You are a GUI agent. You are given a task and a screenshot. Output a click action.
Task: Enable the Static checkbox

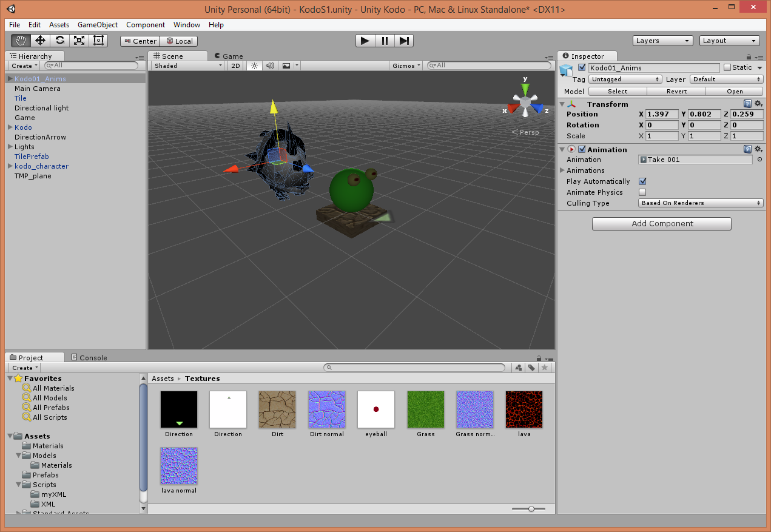(727, 67)
